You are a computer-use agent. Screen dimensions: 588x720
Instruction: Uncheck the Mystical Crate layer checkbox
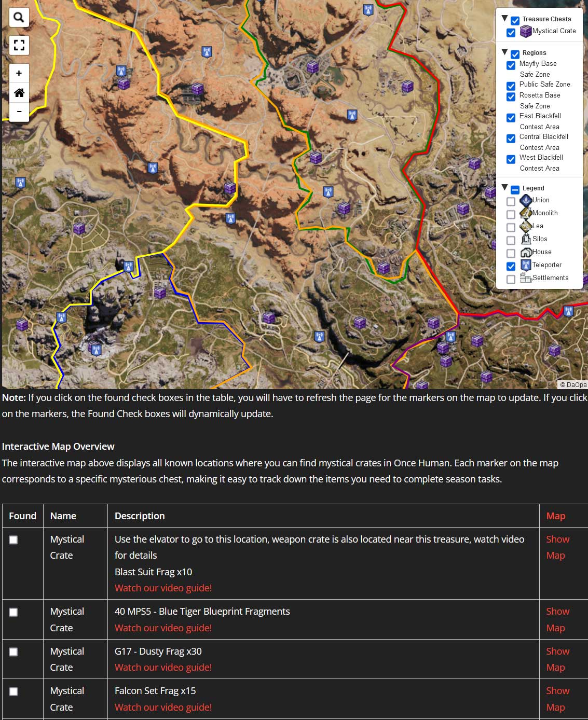tap(511, 33)
